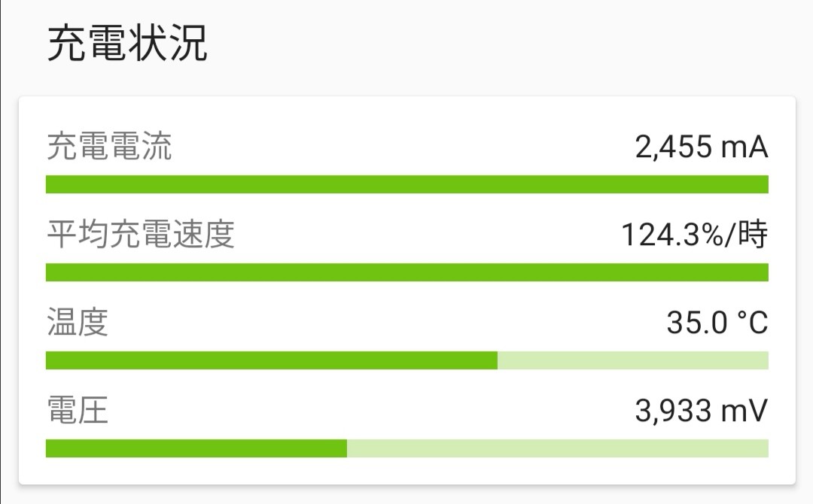
Task: Tap the gray background below the card
Action: (406, 495)
